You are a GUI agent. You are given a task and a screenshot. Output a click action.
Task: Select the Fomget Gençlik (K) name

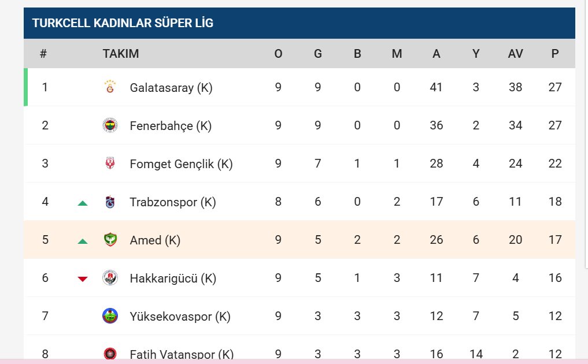coord(181,164)
